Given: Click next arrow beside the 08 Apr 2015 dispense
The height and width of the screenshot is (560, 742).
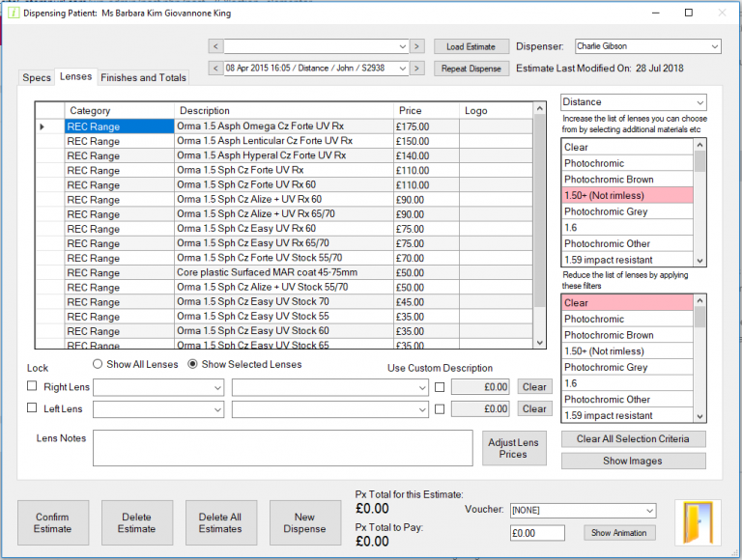Looking at the screenshot, I should [x=416, y=69].
